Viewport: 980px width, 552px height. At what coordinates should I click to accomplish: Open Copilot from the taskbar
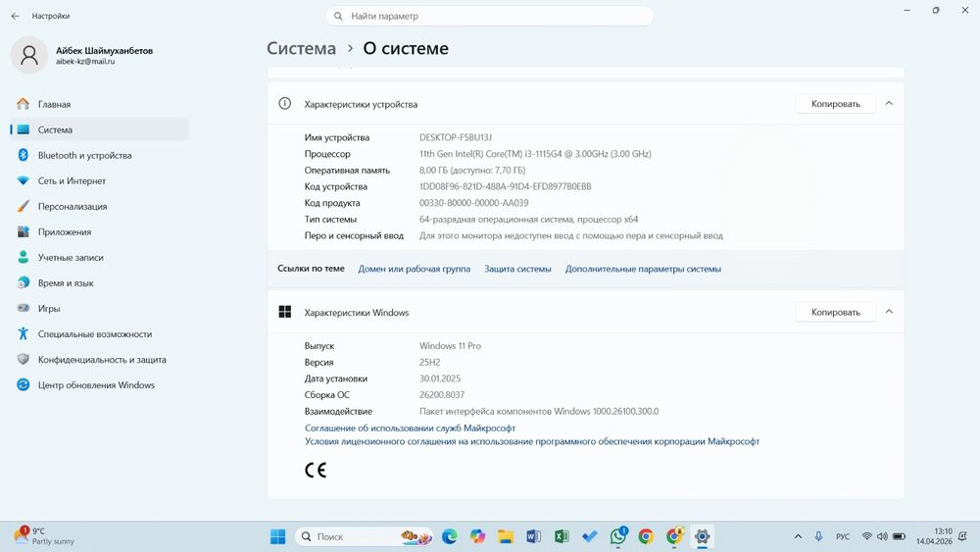477,536
